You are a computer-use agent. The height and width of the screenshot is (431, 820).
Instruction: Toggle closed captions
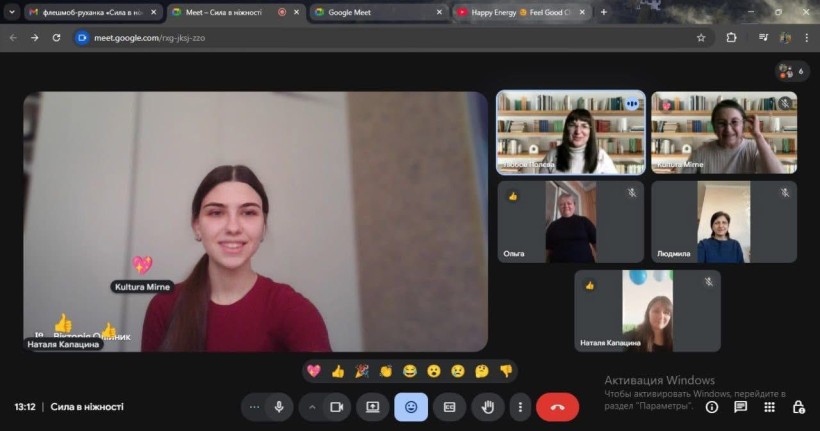[x=450, y=407]
